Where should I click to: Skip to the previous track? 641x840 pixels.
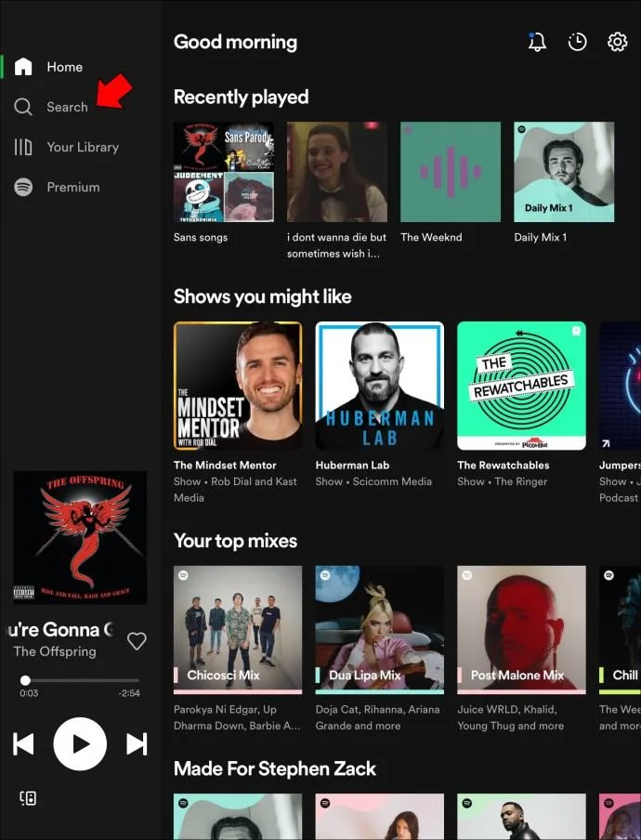pos(23,744)
